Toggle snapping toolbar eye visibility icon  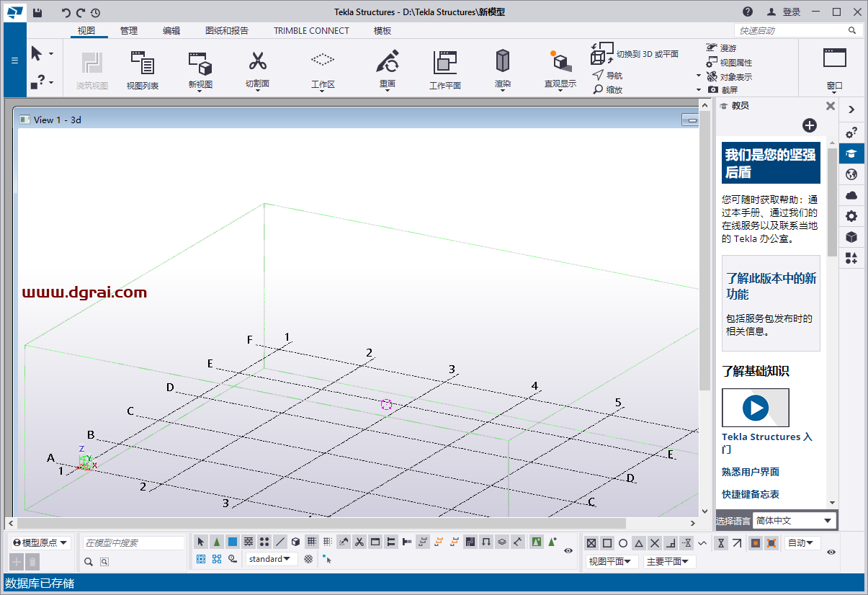pos(831,552)
